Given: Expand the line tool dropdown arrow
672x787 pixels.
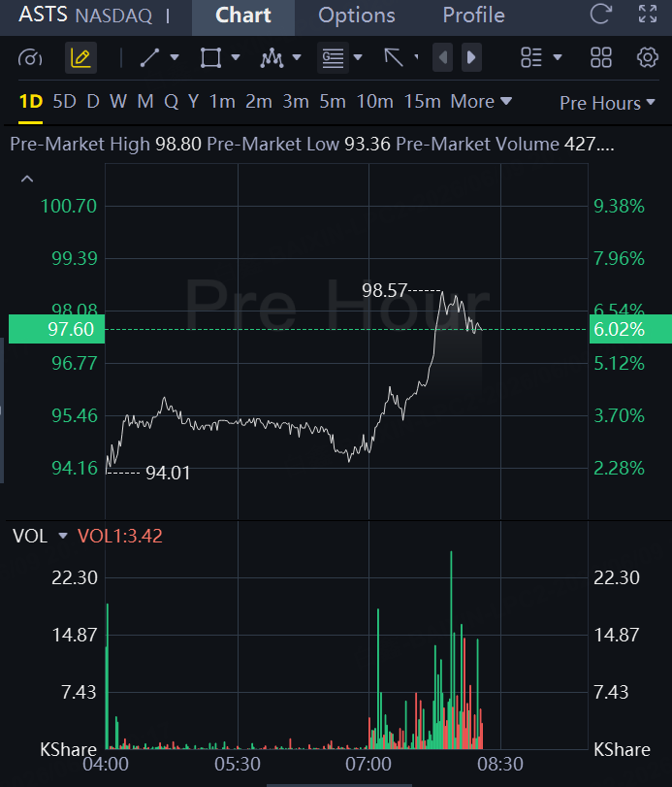Looking at the screenshot, I should 175,57.
